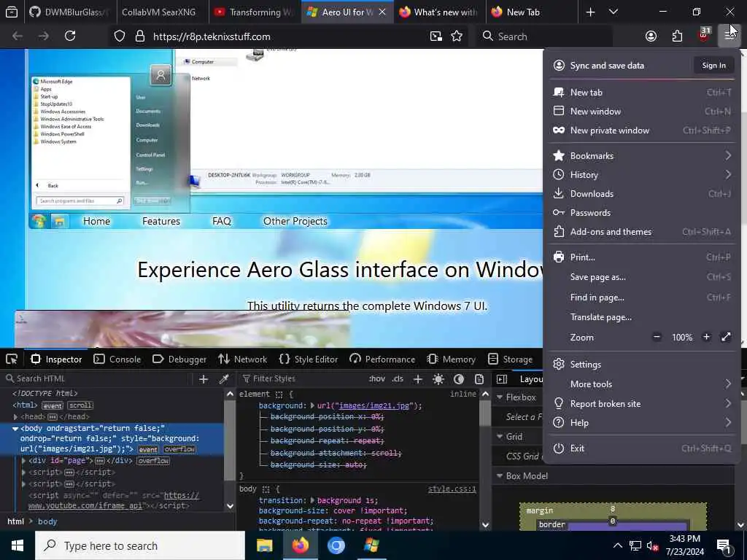The height and width of the screenshot is (560, 747).
Task: Reload the current page
Action: point(70,36)
